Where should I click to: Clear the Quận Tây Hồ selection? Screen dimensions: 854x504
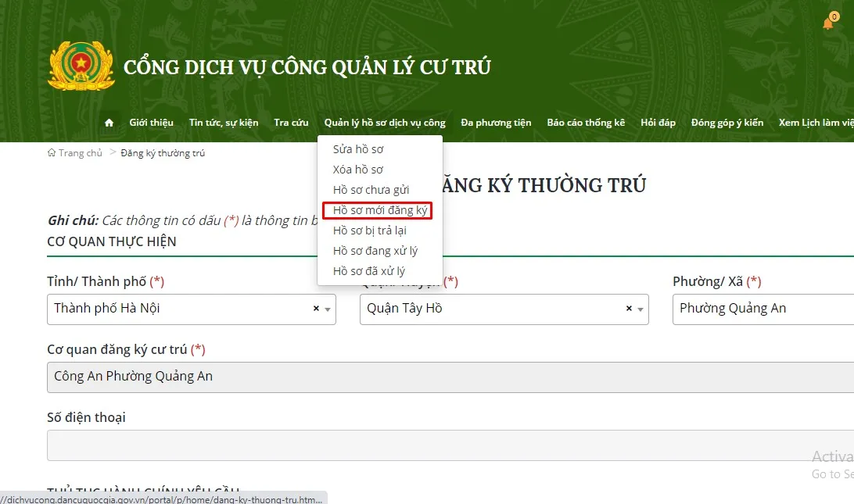click(x=629, y=309)
